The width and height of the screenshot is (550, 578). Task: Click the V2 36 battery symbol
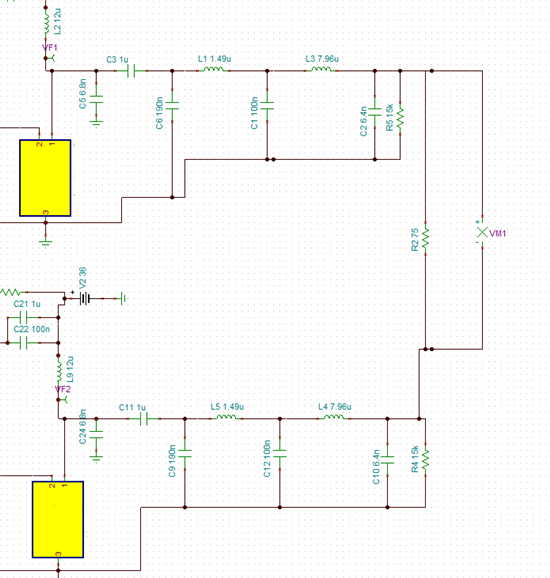pos(85,298)
